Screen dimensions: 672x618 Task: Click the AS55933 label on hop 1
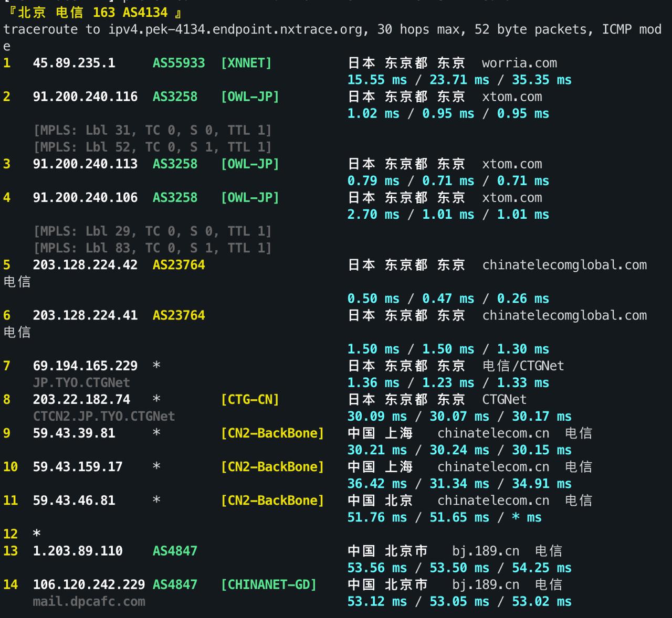point(178,63)
